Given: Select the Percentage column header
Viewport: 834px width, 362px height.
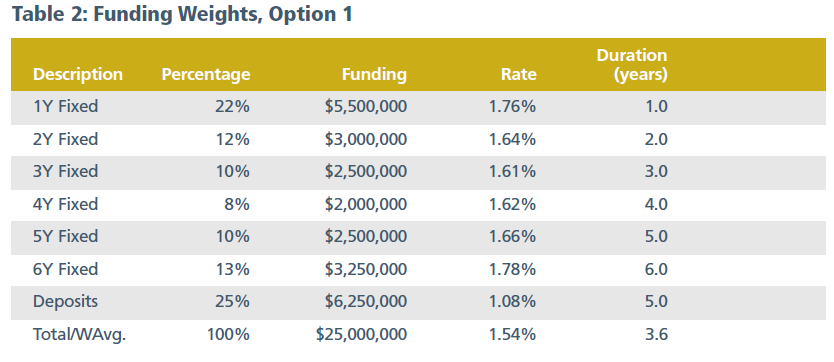Looking at the screenshot, I should pyautogui.click(x=206, y=74).
